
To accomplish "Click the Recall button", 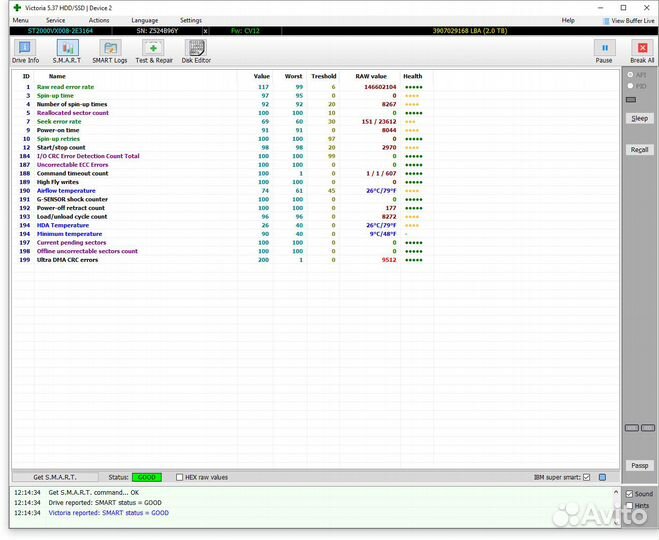I will pos(639,150).
